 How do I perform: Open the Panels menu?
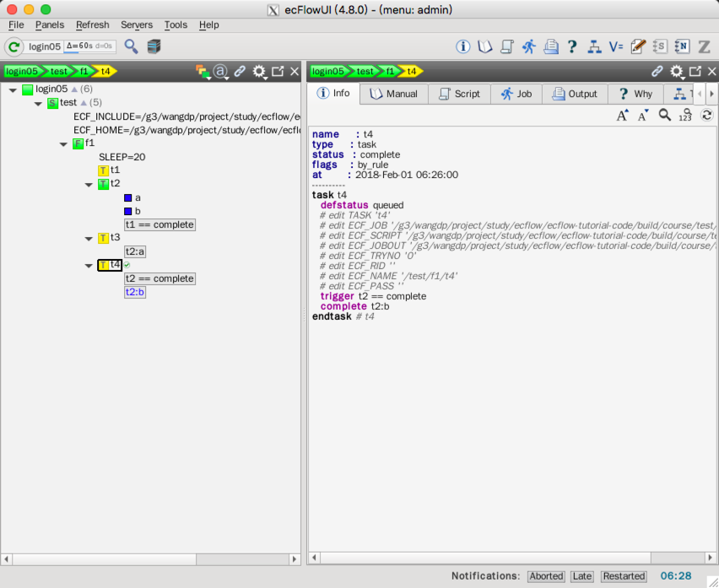[50, 24]
